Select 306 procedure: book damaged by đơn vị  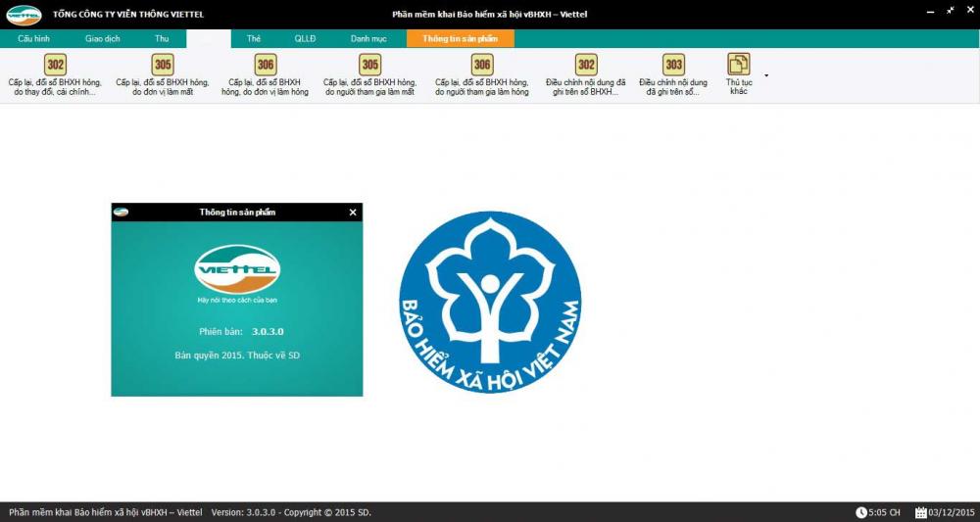[x=266, y=65]
